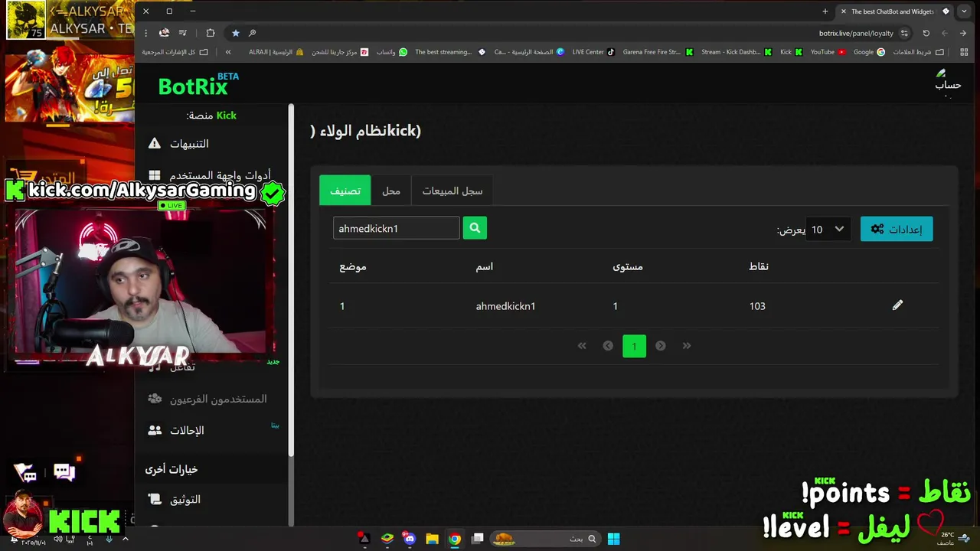Image resolution: width=980 pixels, height=551 pixels.
Task: Open the rows-per-page dropdown showing 10
Action: click(x=828, y=229)
